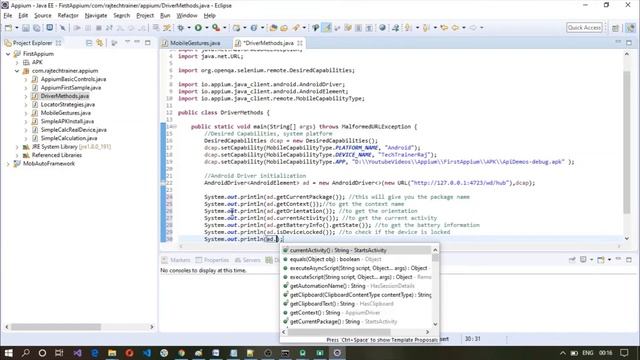The height and width of the screenshot is (360, 640).
Task: Open File Explorer from taskbar
Action: (112, 353)
